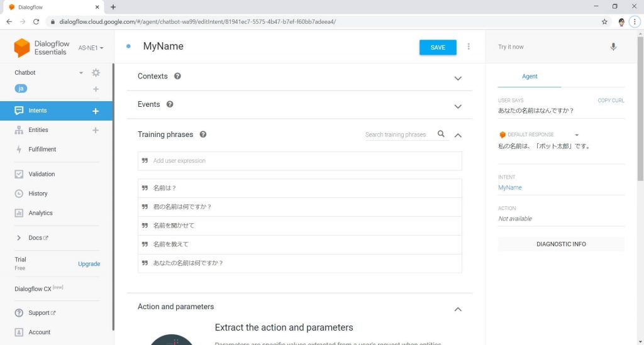
Task: Click the Dialogflow Essentials logo
Action: coord(42,48)
